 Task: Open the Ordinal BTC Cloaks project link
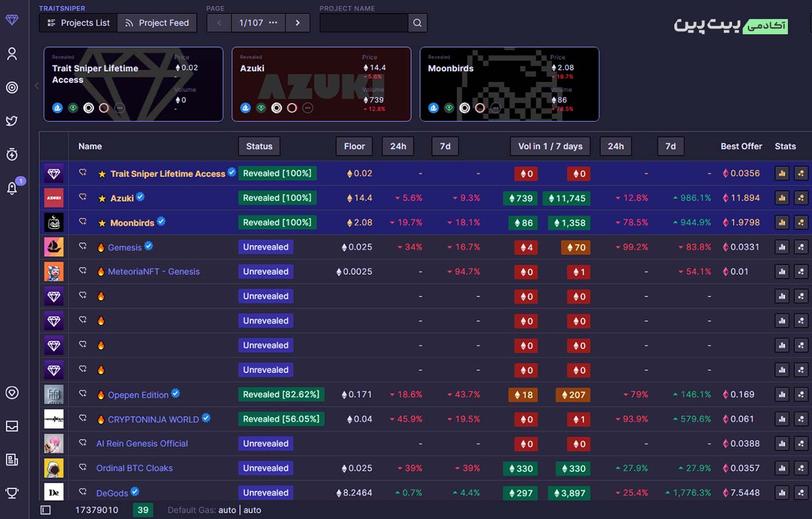click(134, 468)
